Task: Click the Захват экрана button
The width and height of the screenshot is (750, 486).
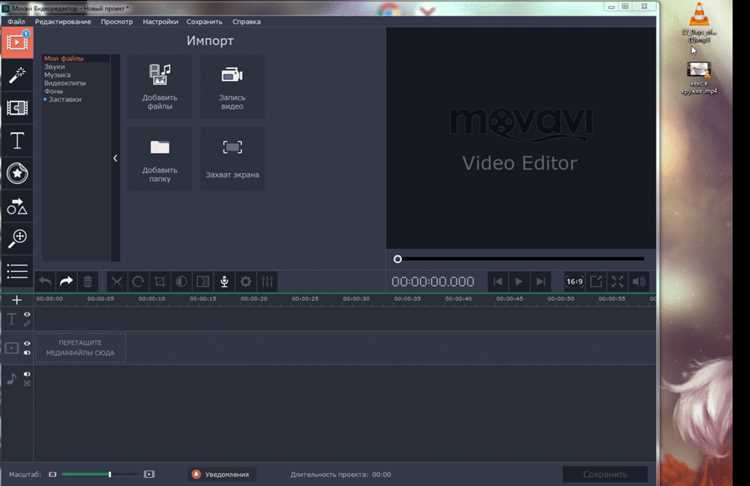Action: click(232, 158)
